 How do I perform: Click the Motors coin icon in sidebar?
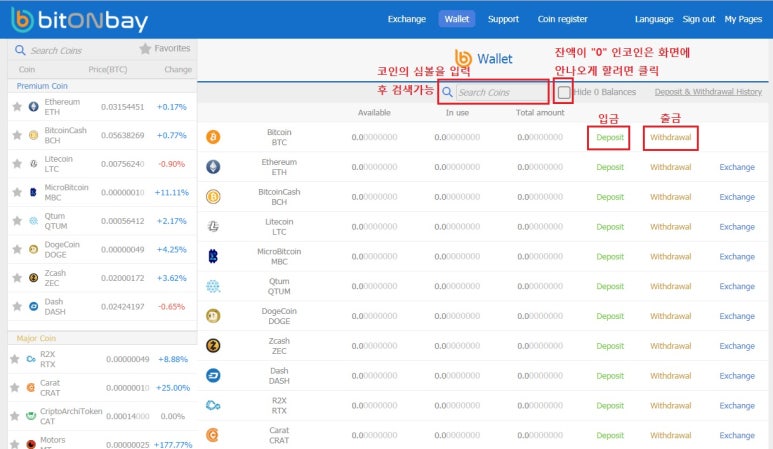click(x=31, y=444)
